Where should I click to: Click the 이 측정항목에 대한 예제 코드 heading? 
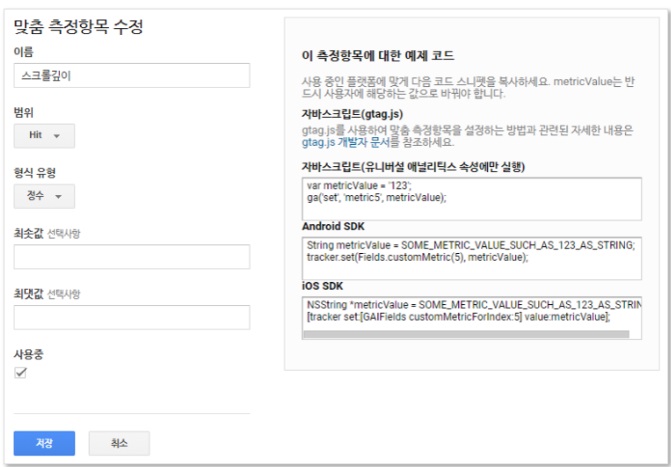pos(378,56)
